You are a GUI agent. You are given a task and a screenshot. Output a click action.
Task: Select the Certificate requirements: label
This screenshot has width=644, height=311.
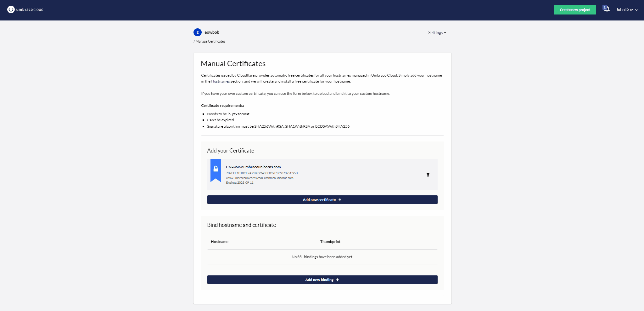click(x=222, y=106)
